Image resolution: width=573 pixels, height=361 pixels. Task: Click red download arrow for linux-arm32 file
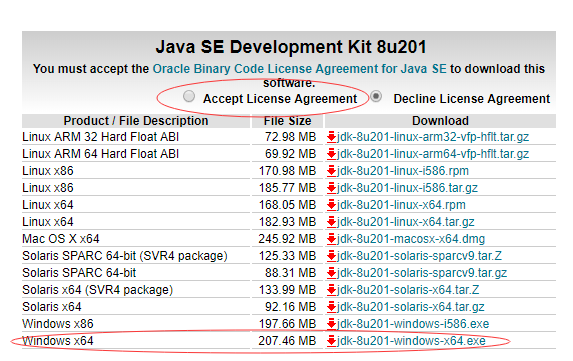(x=331, y=137)
